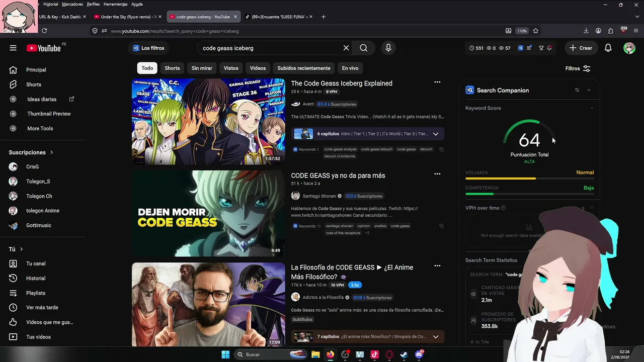Select the Shorts filter chip
Viewport: 644px width, 362px height.
click(172, 68)
